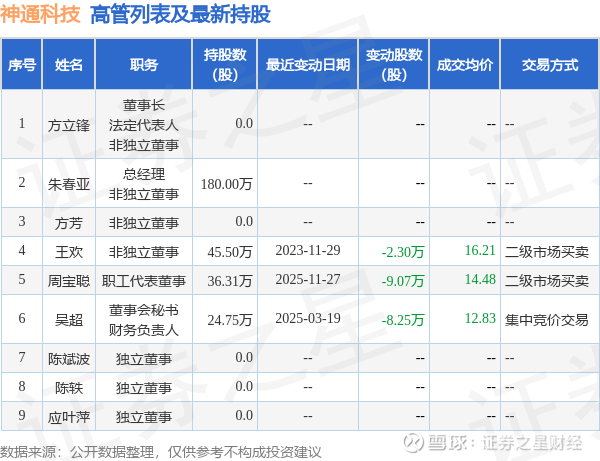Click the 持股数(股) column header
This screenshot has width=600, height=461.
pyautogui.click(x=225, y=64)
